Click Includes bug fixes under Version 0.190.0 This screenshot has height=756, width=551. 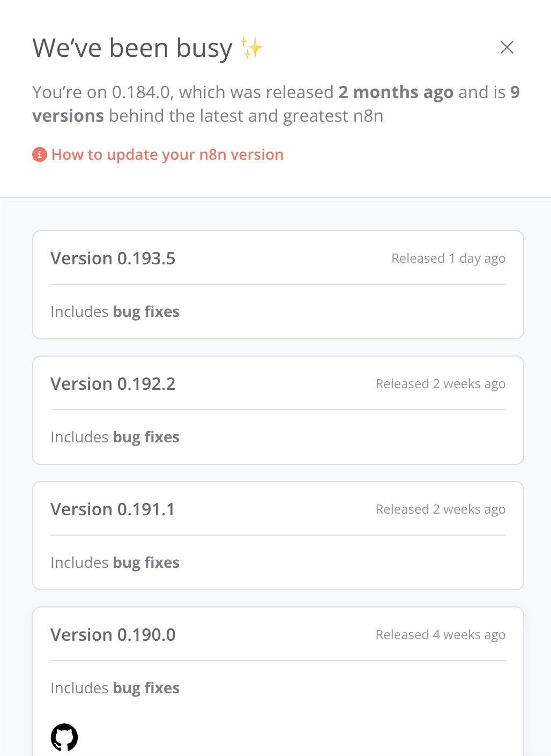[115, 688]
